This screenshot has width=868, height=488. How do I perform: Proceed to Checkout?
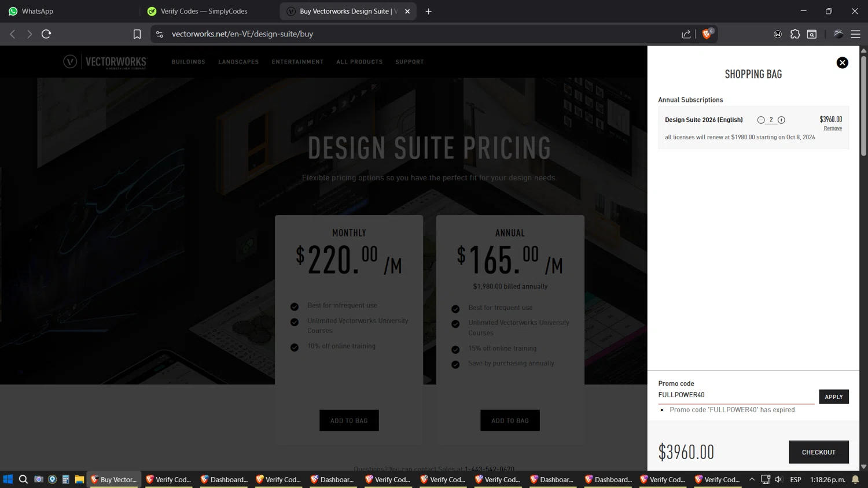[x=818, y=452]
